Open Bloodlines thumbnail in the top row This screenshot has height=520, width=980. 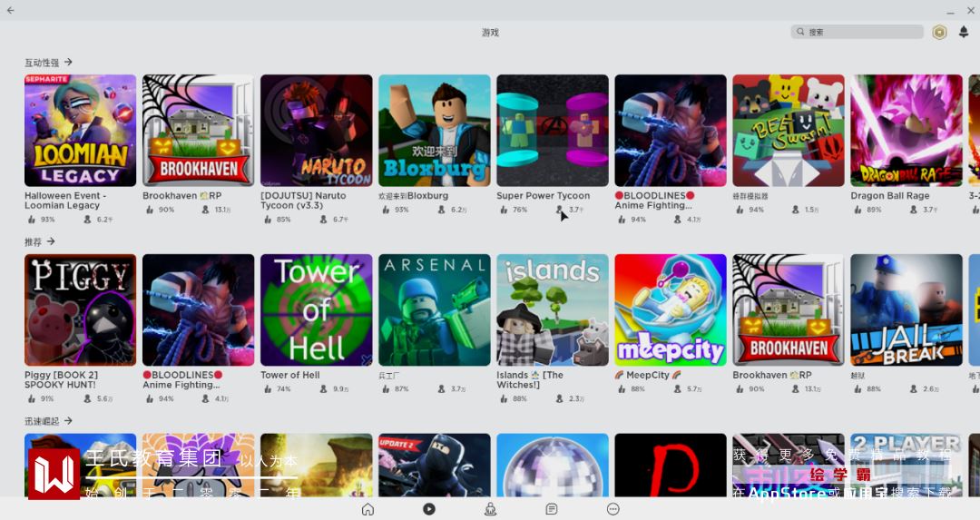pyautogui.click(x=671, y=131)
